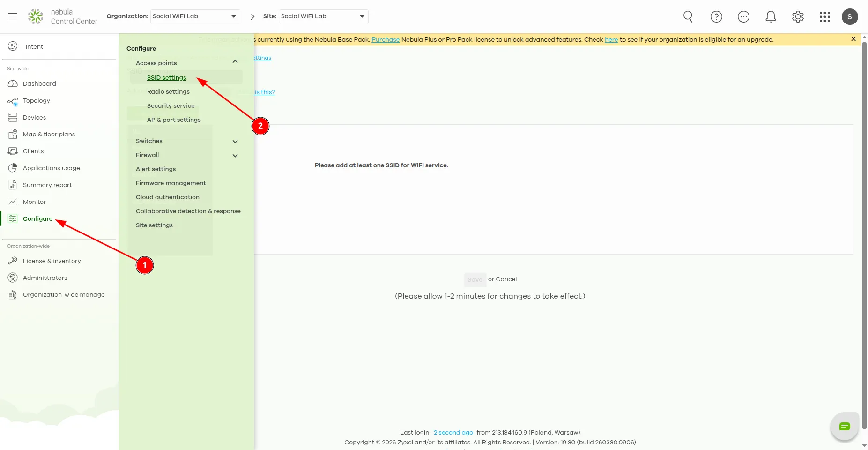Viewport: 868px width, 450px height.
Task: Click the Purchase link in banner
Action: tap(386, 39)
